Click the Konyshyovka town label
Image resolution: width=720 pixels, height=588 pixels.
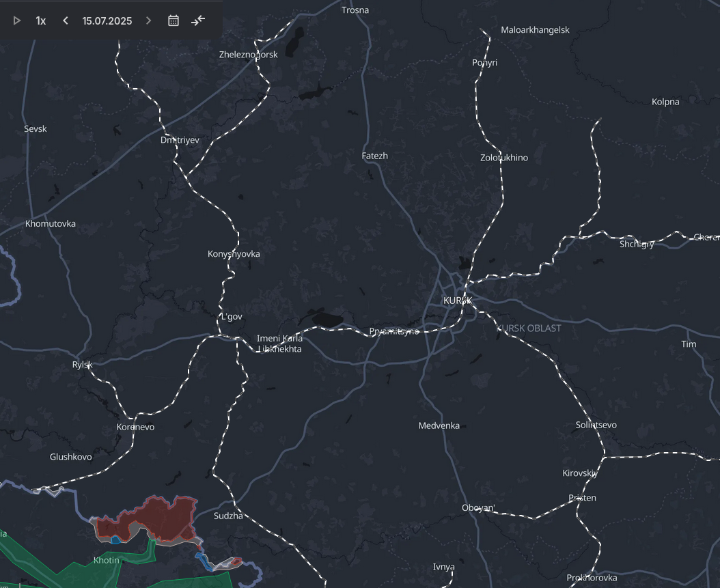coord(234,254)
